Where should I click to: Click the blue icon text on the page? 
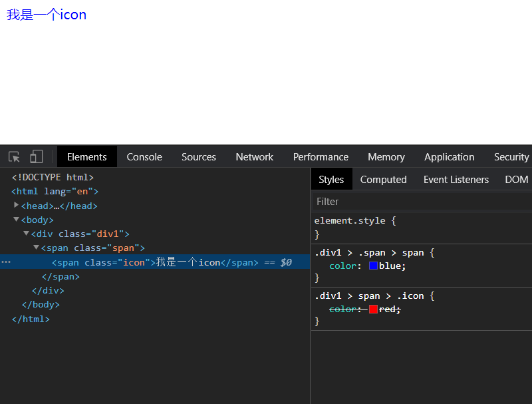(47, 15)
